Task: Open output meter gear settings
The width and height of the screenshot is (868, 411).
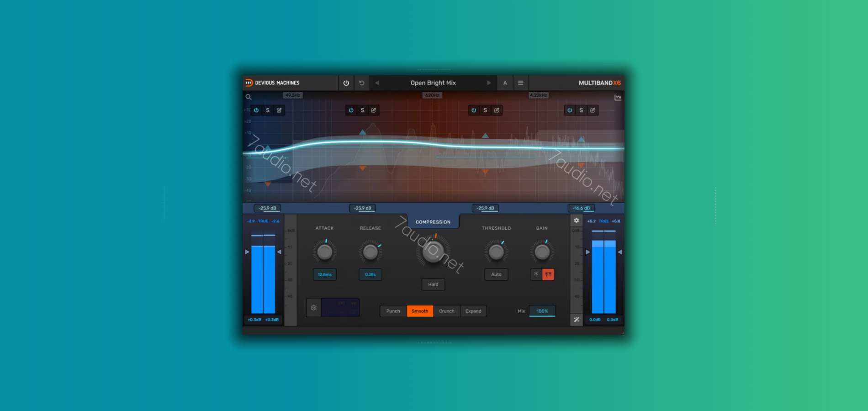Action: tap(577, 221)
